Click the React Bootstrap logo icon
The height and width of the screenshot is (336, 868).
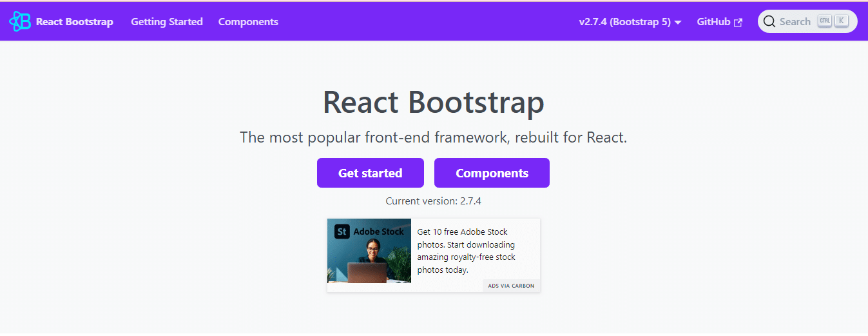(20, 21)
